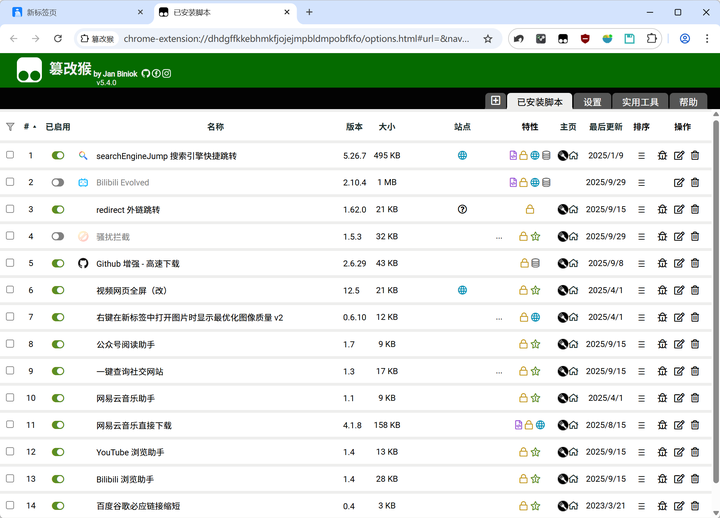Switch to the 已安装脚本 tab
Screen dimensions: 720x518
[x=540, y=101]
